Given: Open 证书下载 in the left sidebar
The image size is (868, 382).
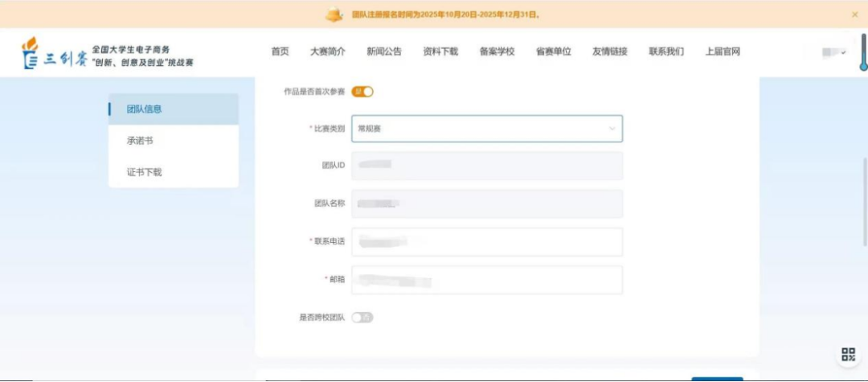Looking at the screenshot, I should [x=144, y=172].
